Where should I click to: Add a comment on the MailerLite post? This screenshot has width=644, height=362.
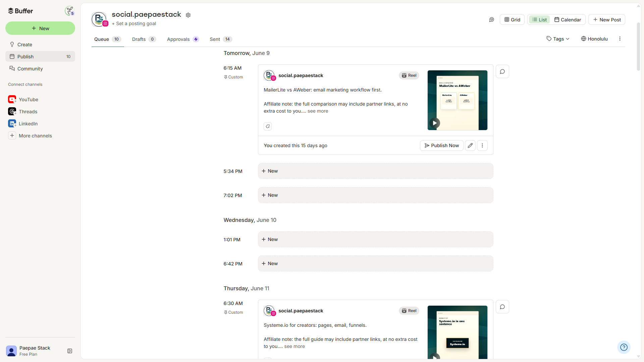pyautogui.click(x=502, y=71)
